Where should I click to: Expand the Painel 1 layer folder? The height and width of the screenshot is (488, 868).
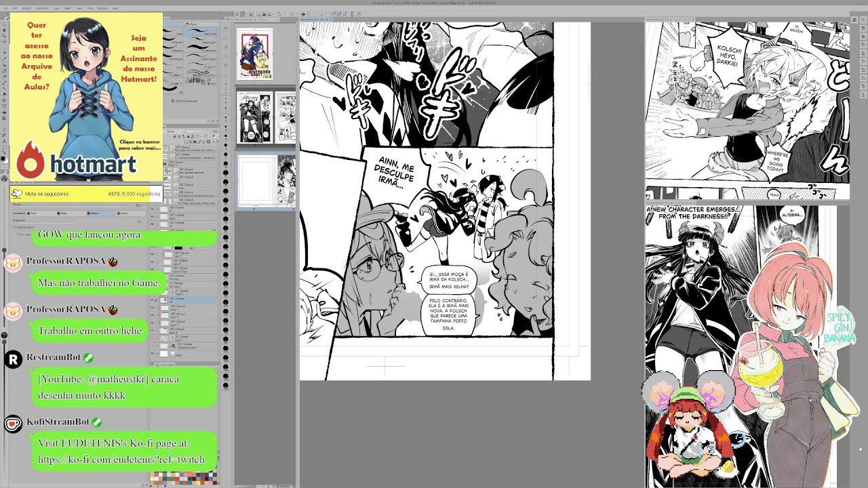165,163
